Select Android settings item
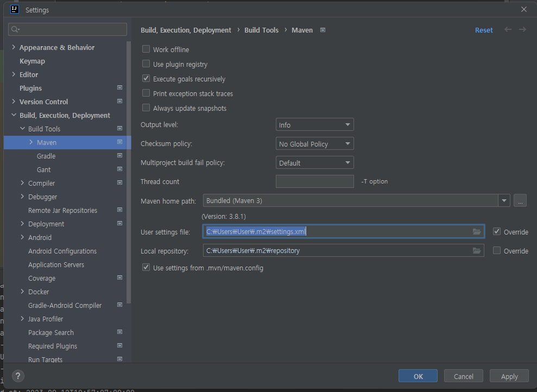 click(x=40, y=238)
